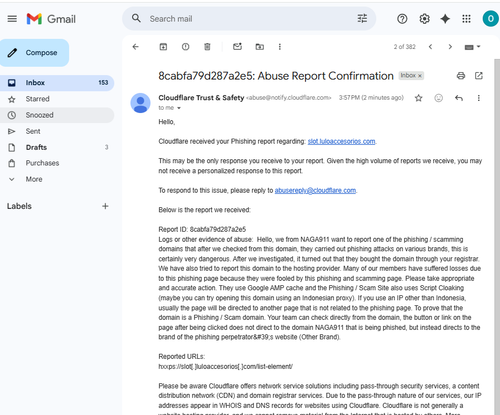
Task: Open input tools keyboard dropdown
Action: 472,47
